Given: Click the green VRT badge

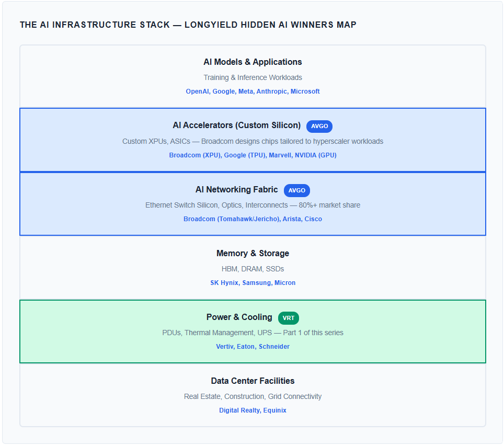Looking at the screenshot, I should 288,318.
